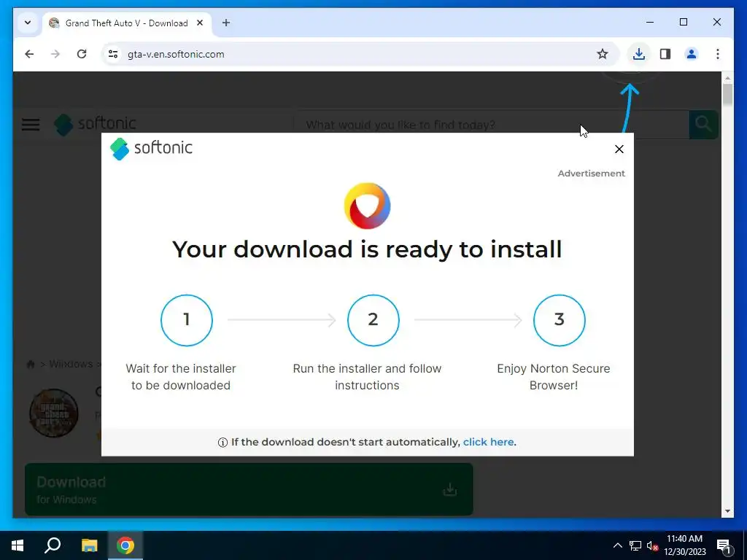Screen dimensions: 747x560
Task: Click the network tray icon
Action: pyautogui.click(x=635, y=545)
